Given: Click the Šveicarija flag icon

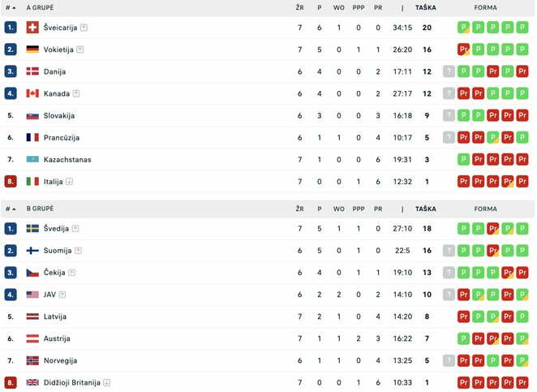Looking at the screenshot, I should pyautogui.click(x=32, y=28).
